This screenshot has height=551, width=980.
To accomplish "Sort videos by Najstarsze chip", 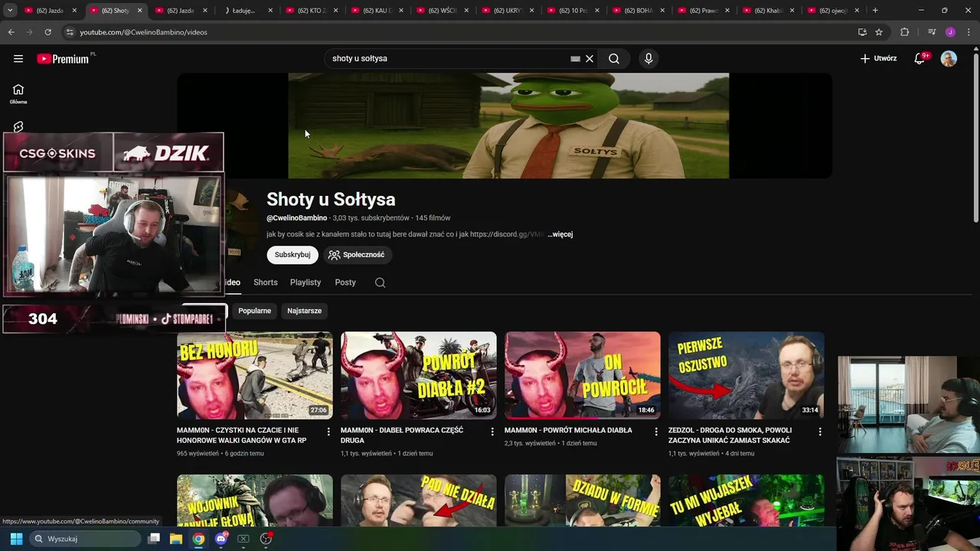I will tap(304, 311).
